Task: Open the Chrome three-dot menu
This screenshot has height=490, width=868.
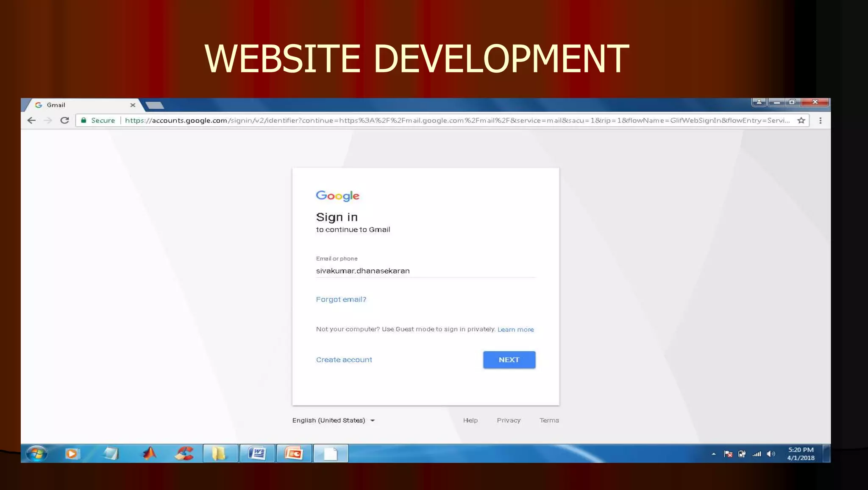Action: [x=821, y=120]
